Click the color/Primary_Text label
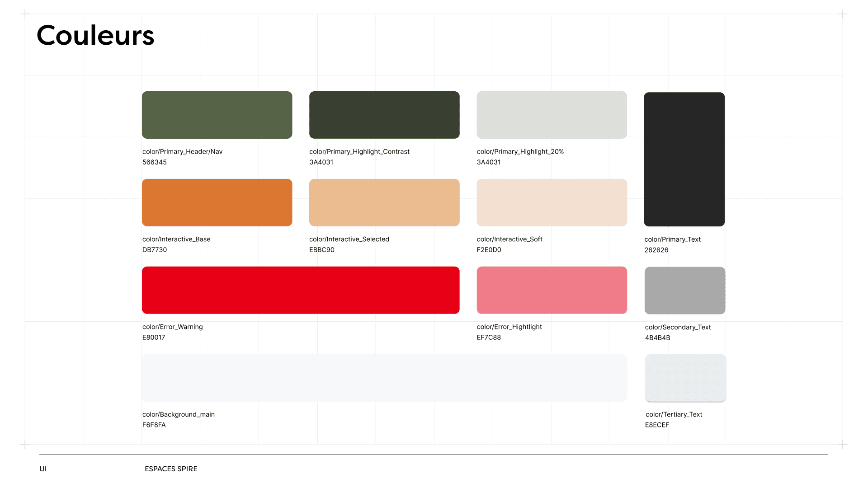The height and width of the screenshot is (488, 868). 672,239
